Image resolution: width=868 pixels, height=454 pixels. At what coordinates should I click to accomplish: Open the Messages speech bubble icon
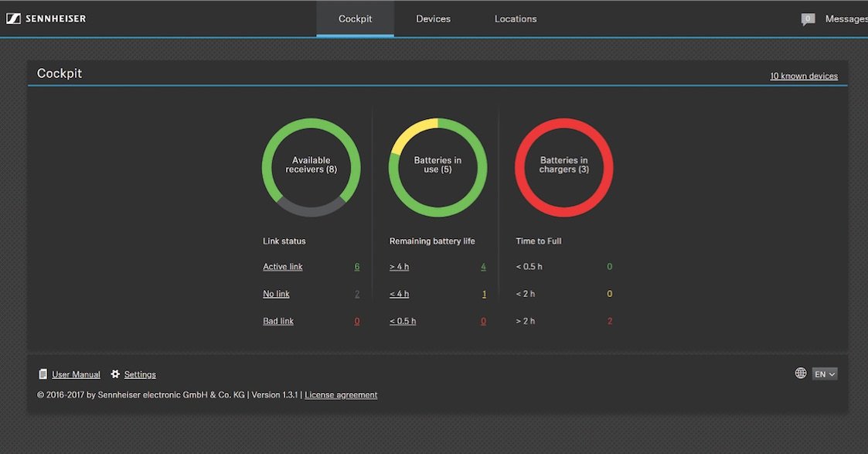click(x=808, y=19)
